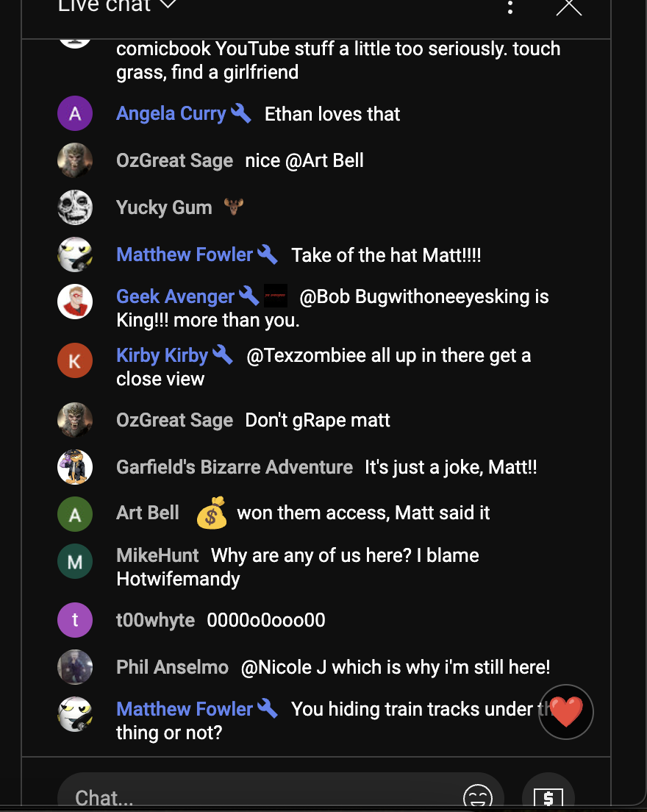Click Angela Curry's purple avatar

75,113
